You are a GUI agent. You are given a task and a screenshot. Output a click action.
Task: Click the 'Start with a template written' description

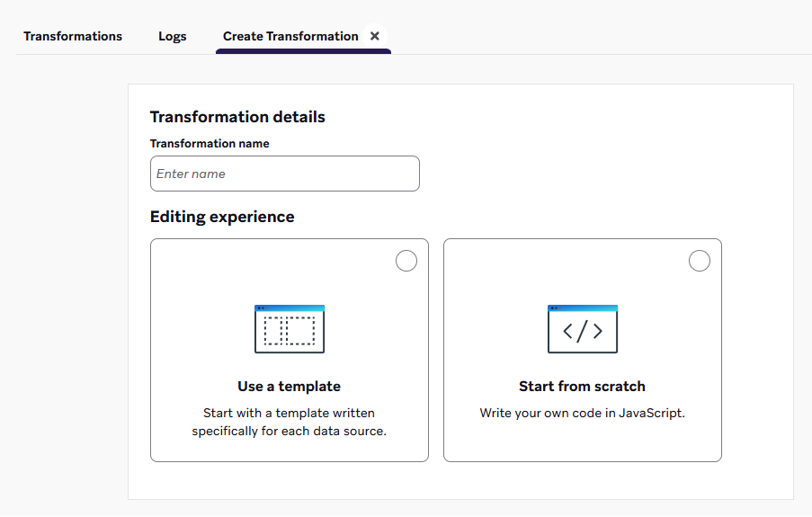pyautogui.click(x=289, y=422)
